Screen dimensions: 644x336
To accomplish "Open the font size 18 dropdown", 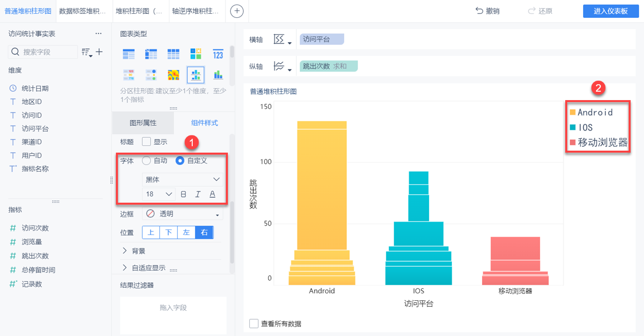I will click(x=159, y=194).
